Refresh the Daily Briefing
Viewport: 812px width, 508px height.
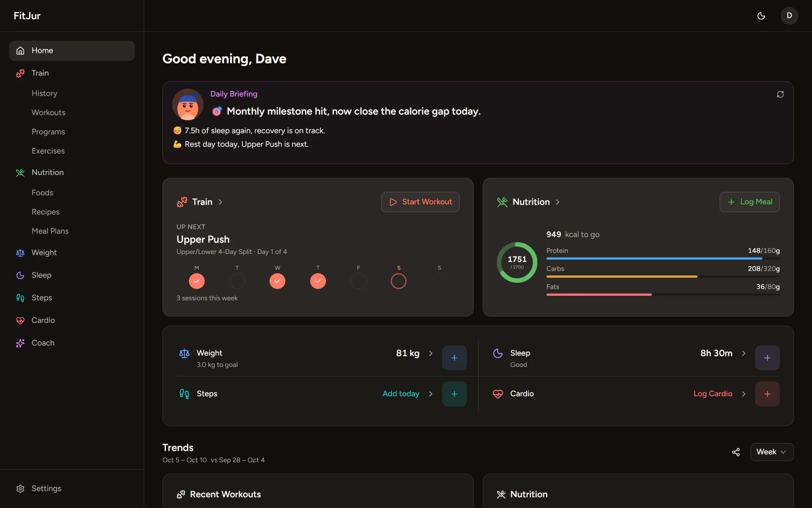(780, 94)
